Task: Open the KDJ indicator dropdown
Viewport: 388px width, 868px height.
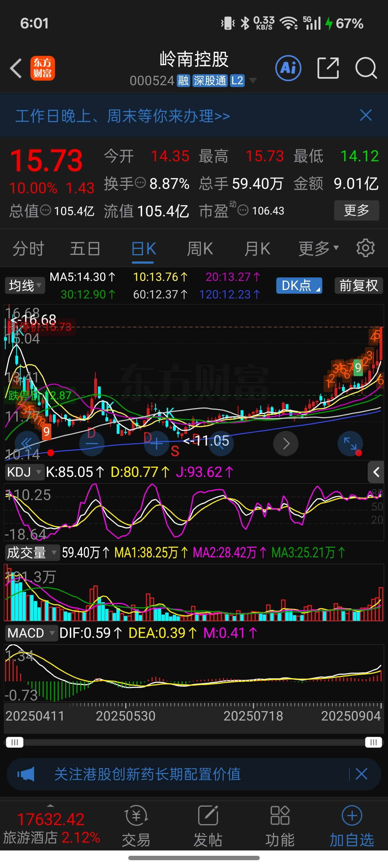Action: point(24,472)
